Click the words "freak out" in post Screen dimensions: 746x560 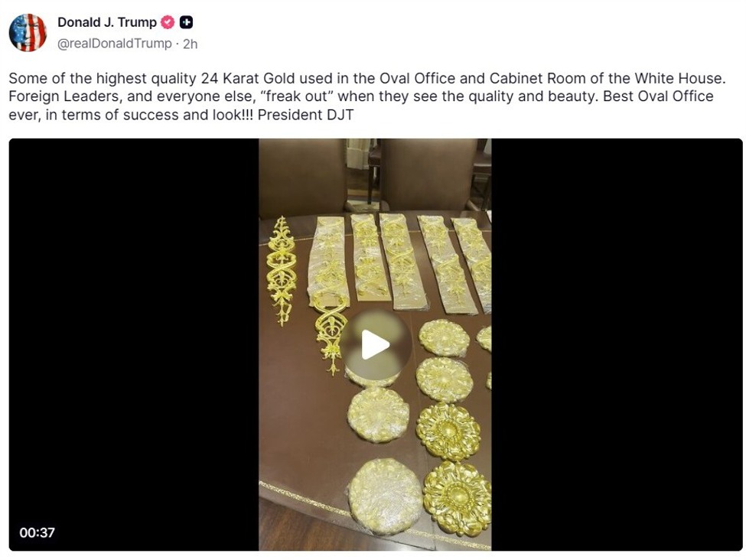pos(296,96)
